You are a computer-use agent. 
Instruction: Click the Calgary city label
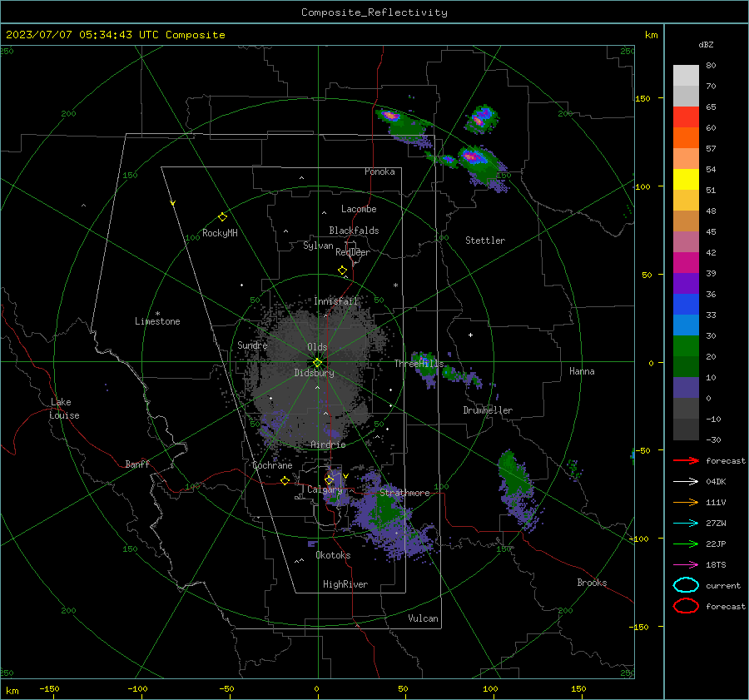pos(325,489)
